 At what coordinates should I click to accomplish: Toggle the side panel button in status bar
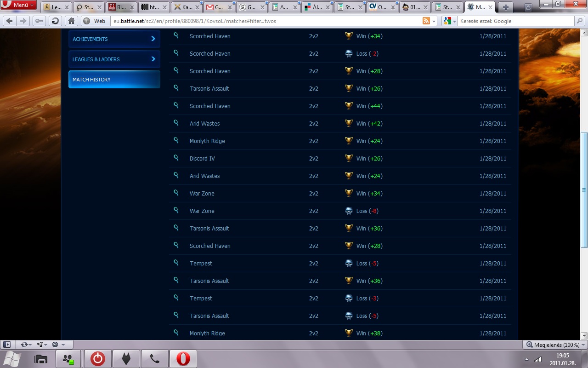pyautogui.click(x=7, y=345)
